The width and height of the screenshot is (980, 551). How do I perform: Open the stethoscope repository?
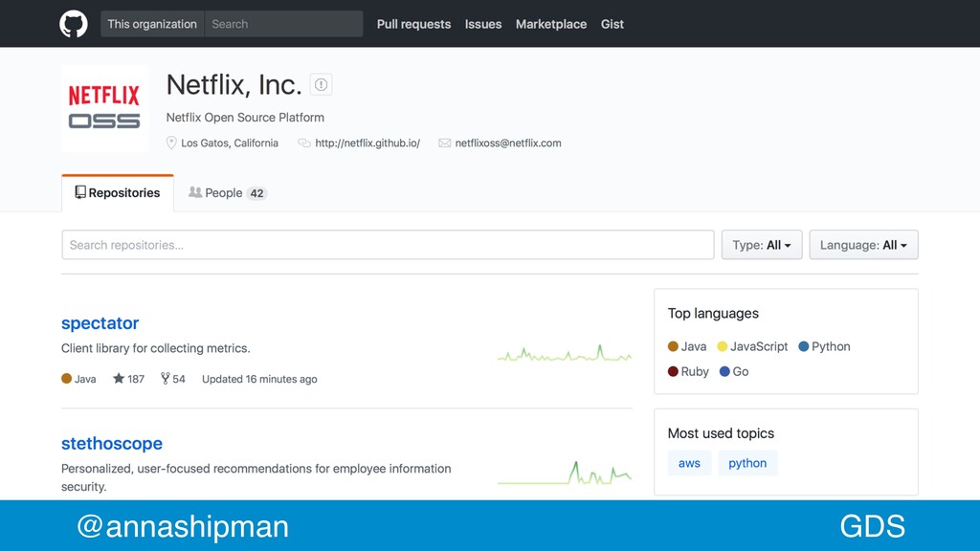[112, 443]
